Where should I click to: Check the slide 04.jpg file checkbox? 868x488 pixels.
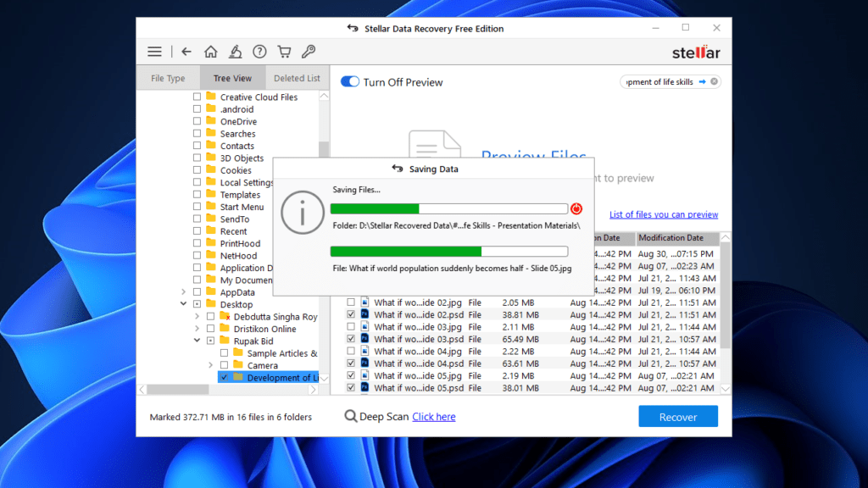click(351, 351)
